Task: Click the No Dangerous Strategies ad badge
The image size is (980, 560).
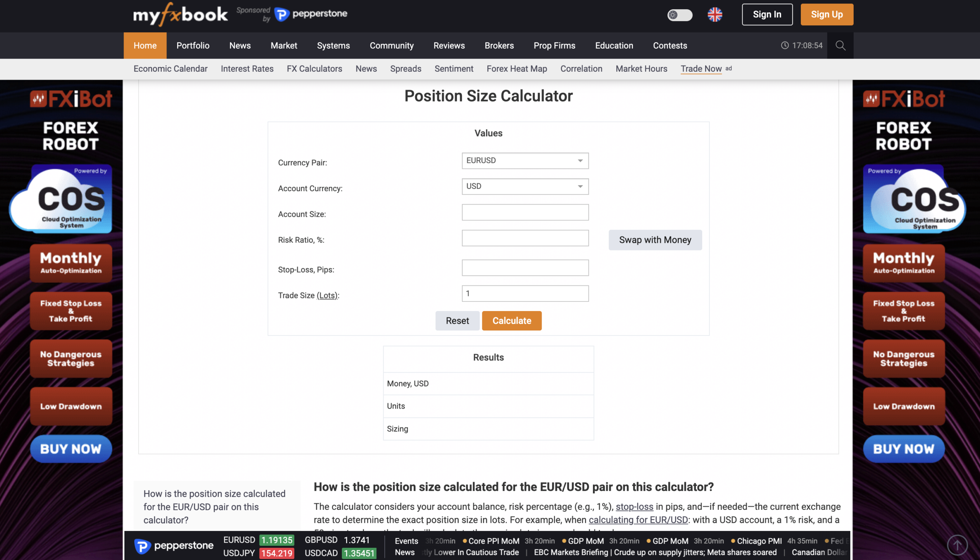Action: (71, 359)
